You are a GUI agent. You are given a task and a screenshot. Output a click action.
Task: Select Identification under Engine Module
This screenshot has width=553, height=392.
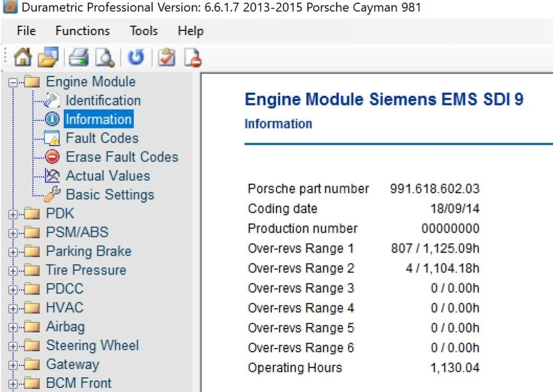tap(103, 100)
